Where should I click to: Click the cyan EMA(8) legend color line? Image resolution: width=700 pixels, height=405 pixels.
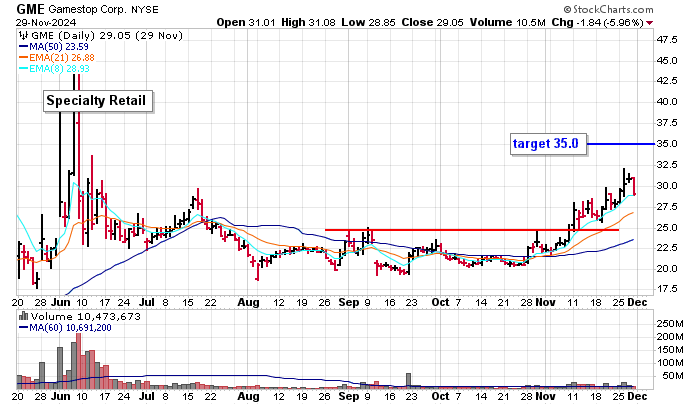click(23, 69)
